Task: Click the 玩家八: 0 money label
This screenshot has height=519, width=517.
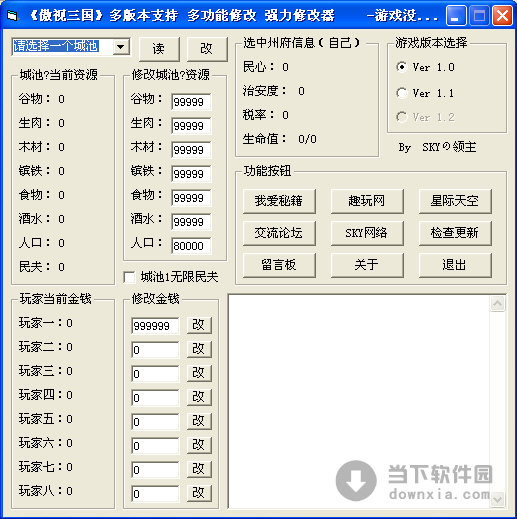Action: tap(46, 491)
